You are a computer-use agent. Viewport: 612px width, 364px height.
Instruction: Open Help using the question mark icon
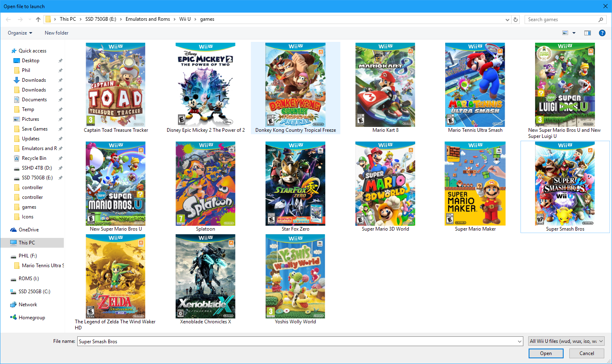[602, 33]
